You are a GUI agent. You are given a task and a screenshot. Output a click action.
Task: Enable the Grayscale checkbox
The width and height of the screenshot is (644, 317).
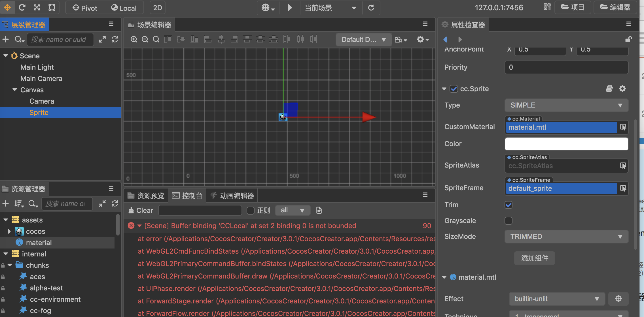509,220
